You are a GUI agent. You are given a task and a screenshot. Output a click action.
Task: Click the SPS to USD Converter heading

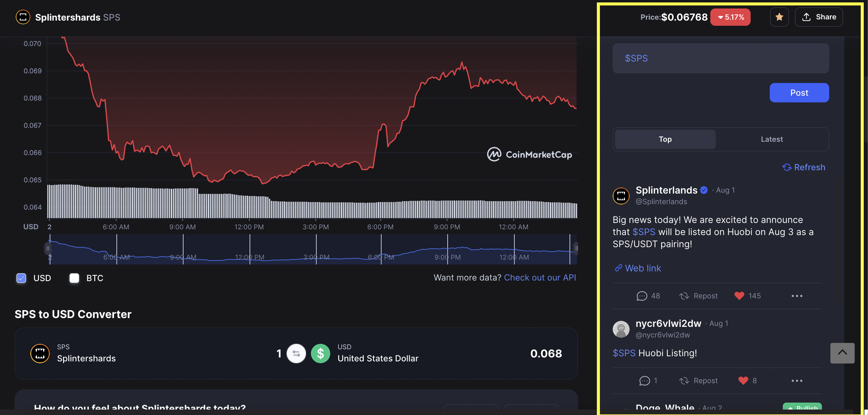click(x=73, y=314)
